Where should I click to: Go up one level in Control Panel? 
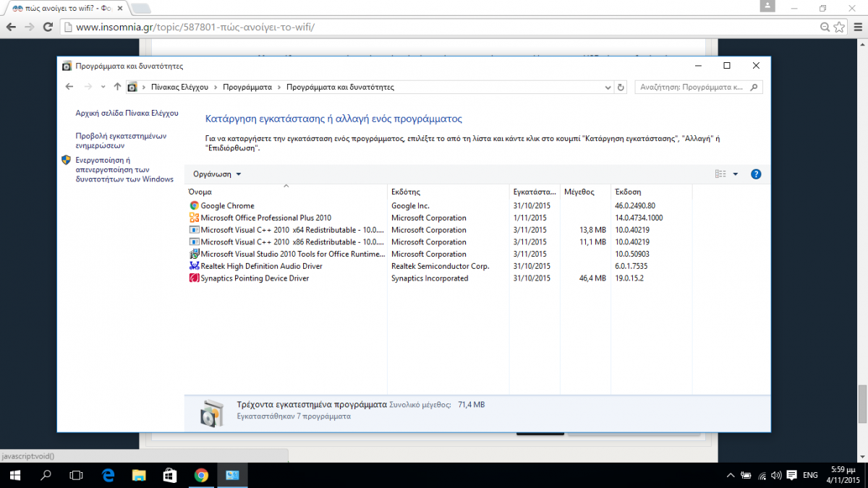pyautogui.click(x=117, y=87)
